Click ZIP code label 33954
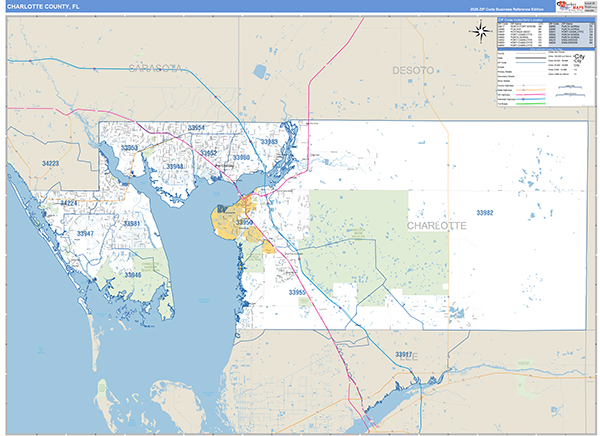The width and height of the screenshot is (600, 436). click(196, 128)
